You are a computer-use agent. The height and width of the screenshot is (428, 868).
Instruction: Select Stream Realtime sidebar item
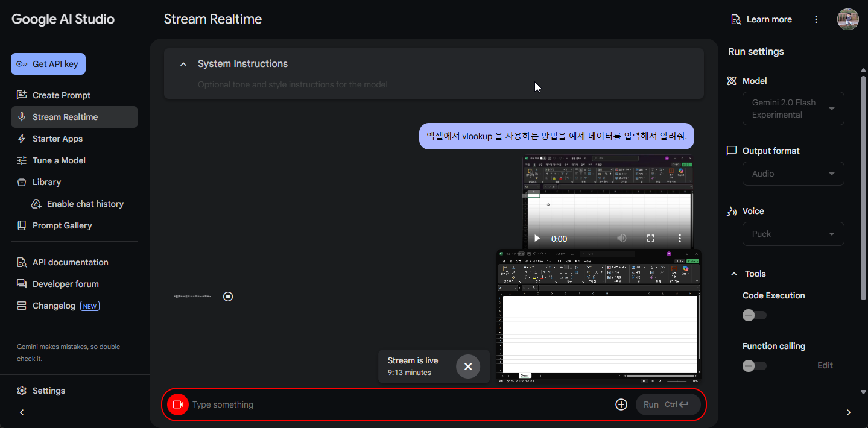74,117
